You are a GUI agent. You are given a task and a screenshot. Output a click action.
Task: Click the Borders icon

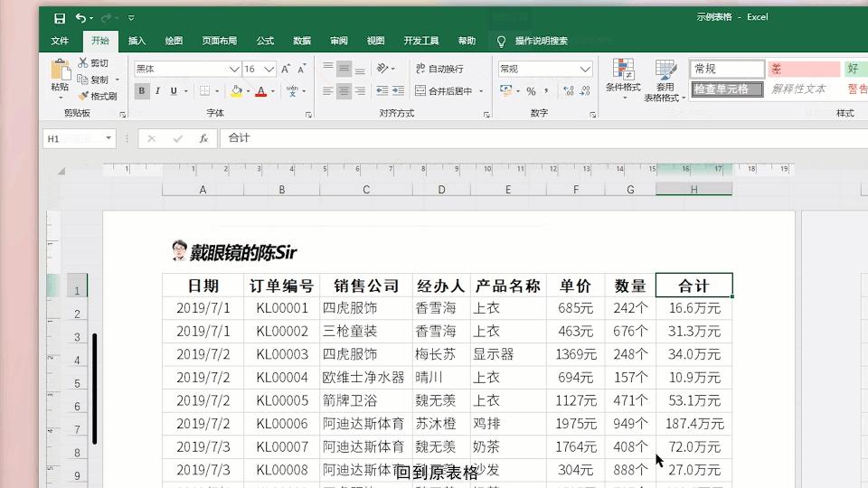(205, 90)
